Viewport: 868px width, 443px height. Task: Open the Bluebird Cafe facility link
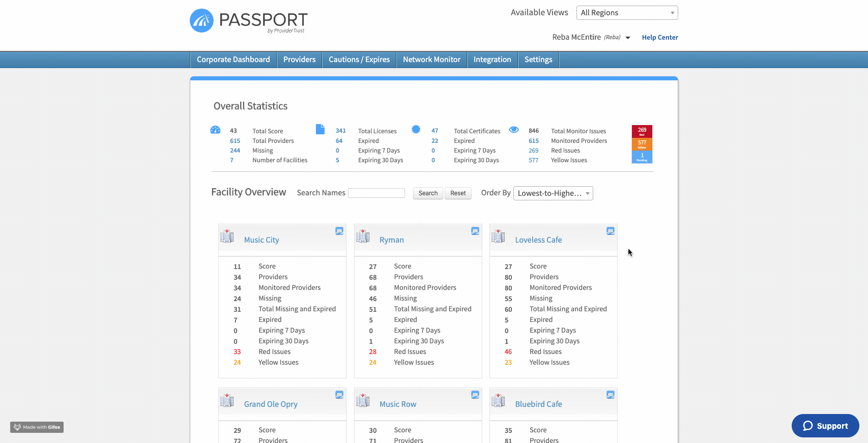click(x=538, y=404)
